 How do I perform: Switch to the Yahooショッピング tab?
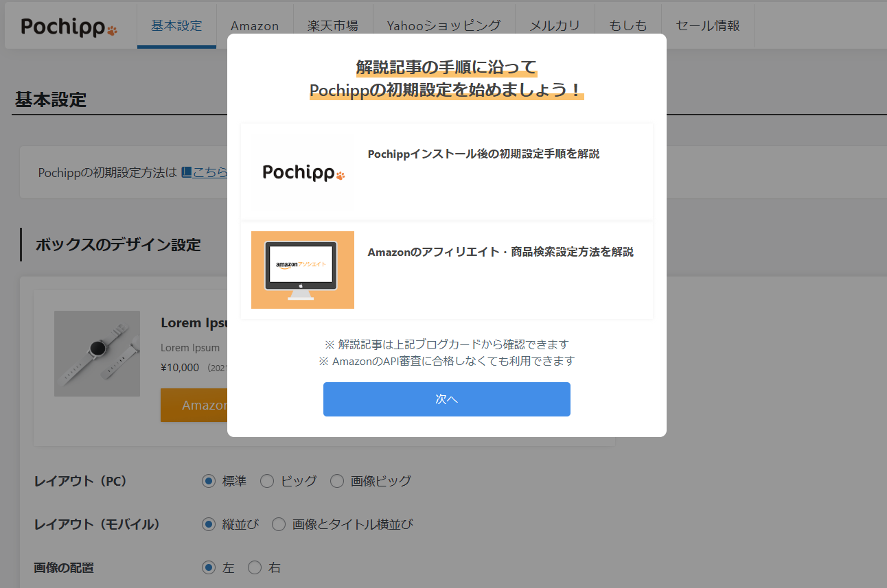444,26
